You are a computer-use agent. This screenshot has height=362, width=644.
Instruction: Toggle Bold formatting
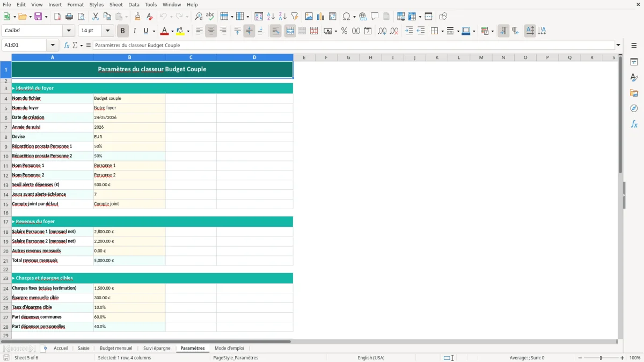click(x=123, y=31)
